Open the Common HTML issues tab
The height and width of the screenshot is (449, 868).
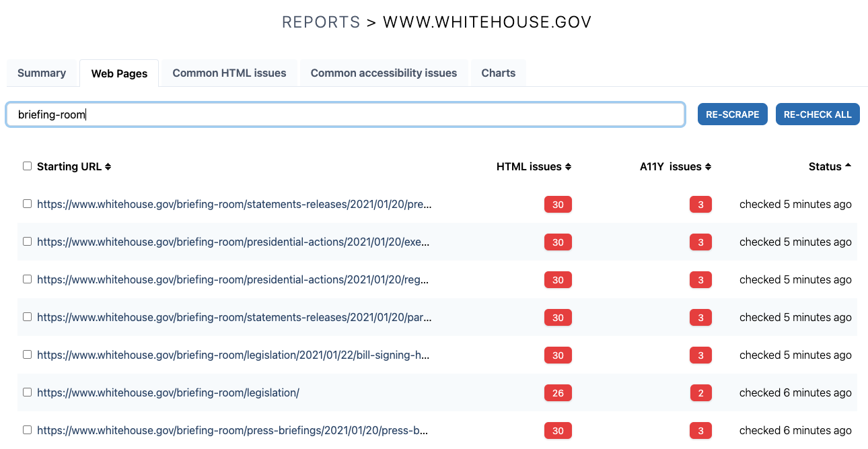click(x=229, y=73)
